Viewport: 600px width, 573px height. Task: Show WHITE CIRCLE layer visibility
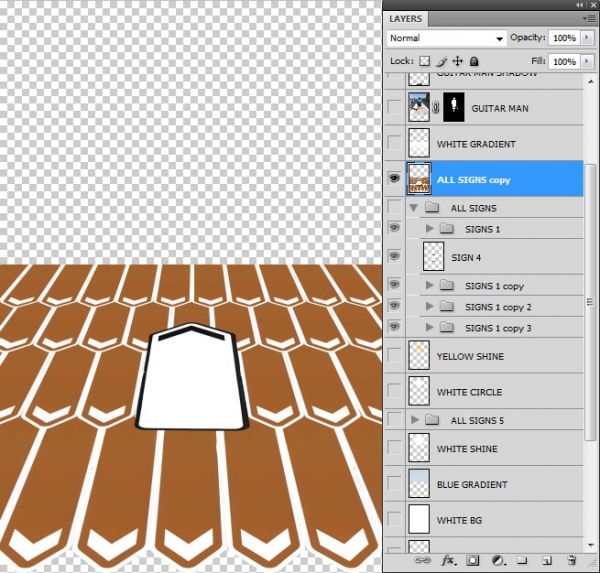(x=394, y=391)
